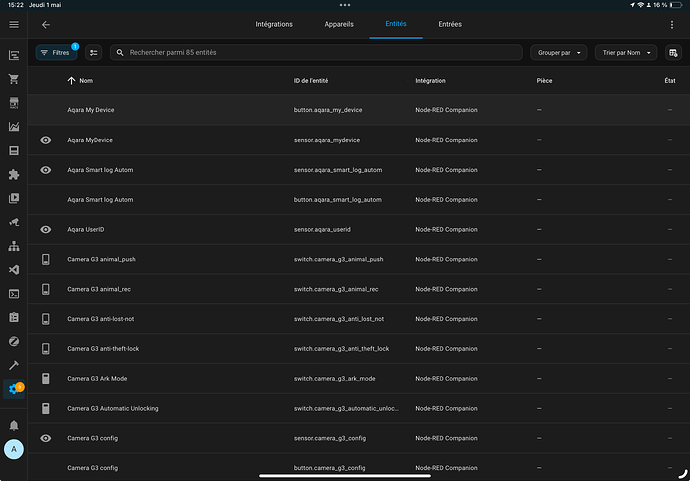Open the shopping cart sidebar icon
690x481 pixels.
click(x=14, y=79)
